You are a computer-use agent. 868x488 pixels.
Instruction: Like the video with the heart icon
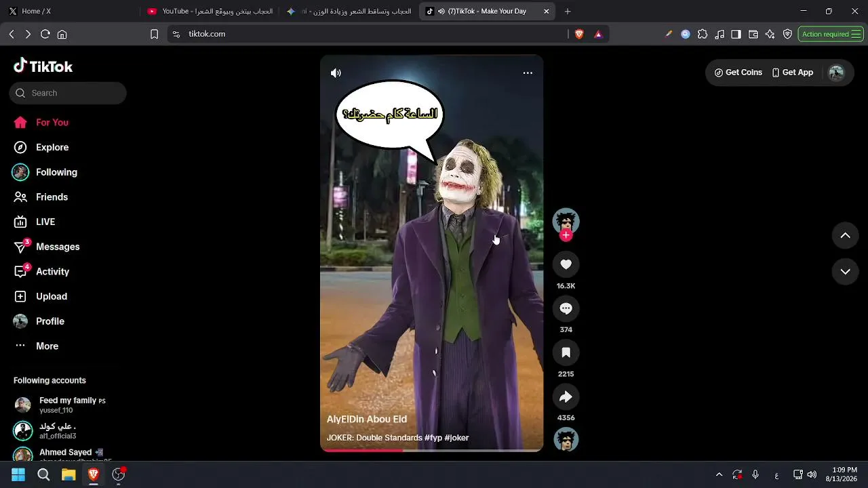(566, 264)
